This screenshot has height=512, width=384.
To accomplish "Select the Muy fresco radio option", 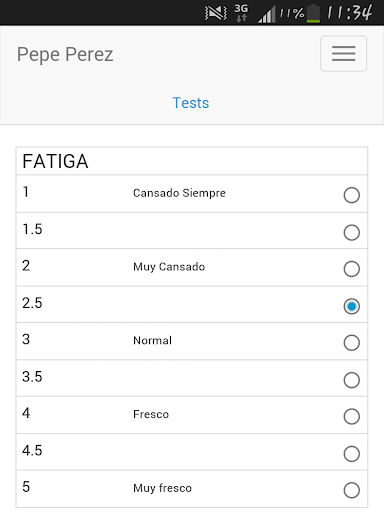I will point(351,490).
